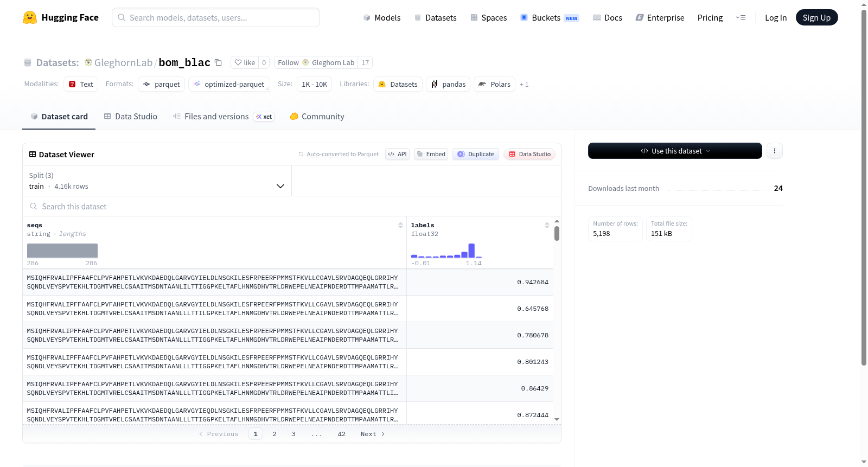
Task: Go to Pricing
Action: (710, 18)
